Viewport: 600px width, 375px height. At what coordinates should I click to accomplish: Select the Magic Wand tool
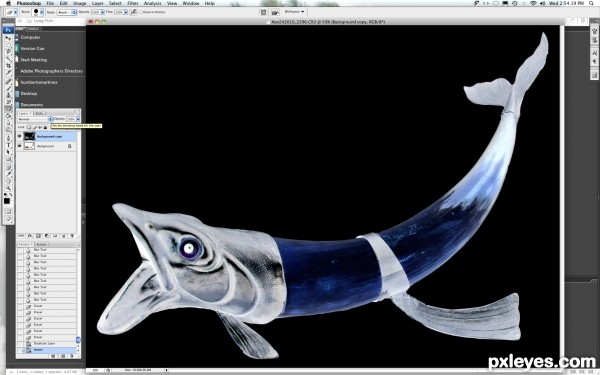(x=8, y=59)
